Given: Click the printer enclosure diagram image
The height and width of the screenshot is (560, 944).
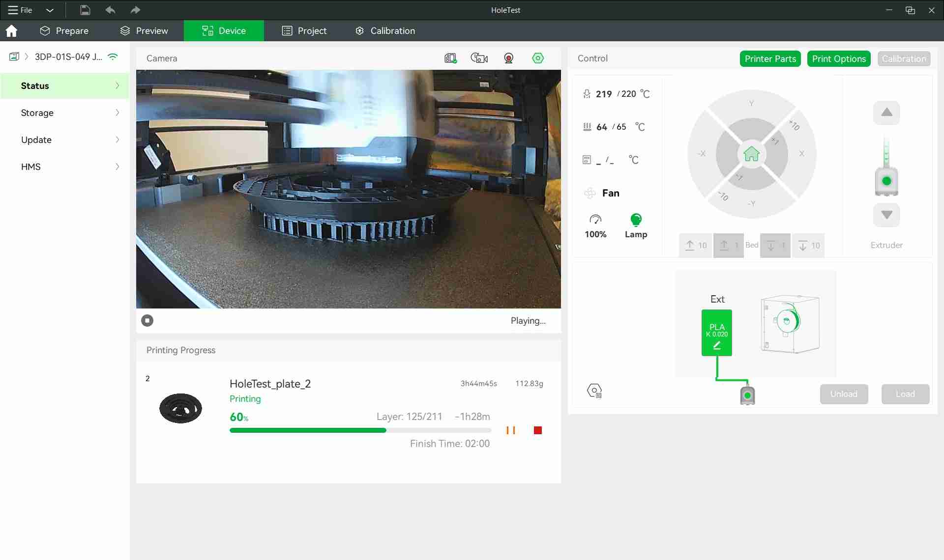Looking at the screenshot, I should tap(790, 324).
